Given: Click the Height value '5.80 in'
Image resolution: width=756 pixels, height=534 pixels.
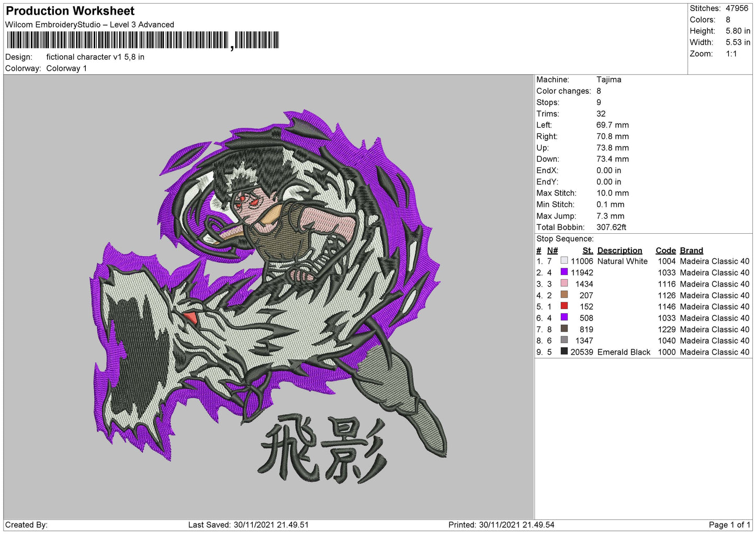Looking at the screenshot, I should (x=738, y=31).
